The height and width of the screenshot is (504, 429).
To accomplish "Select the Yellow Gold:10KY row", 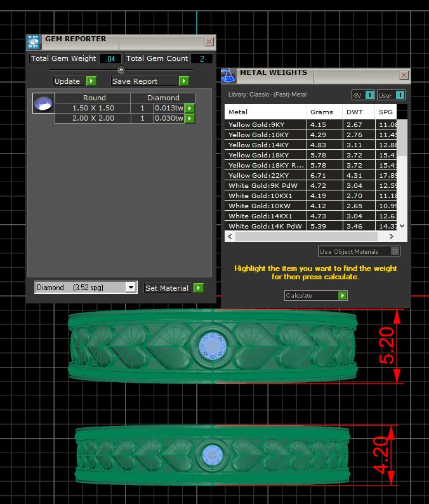I will point(311,135).
